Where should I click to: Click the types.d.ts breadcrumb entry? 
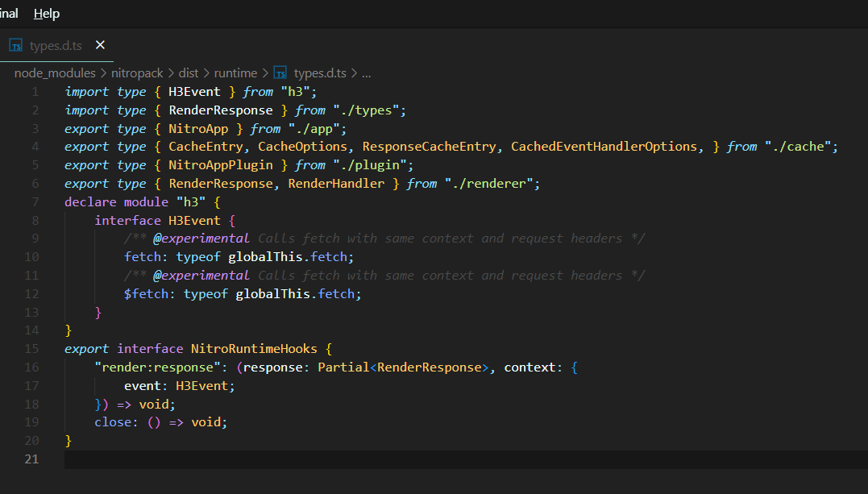(x=321, y=73)
